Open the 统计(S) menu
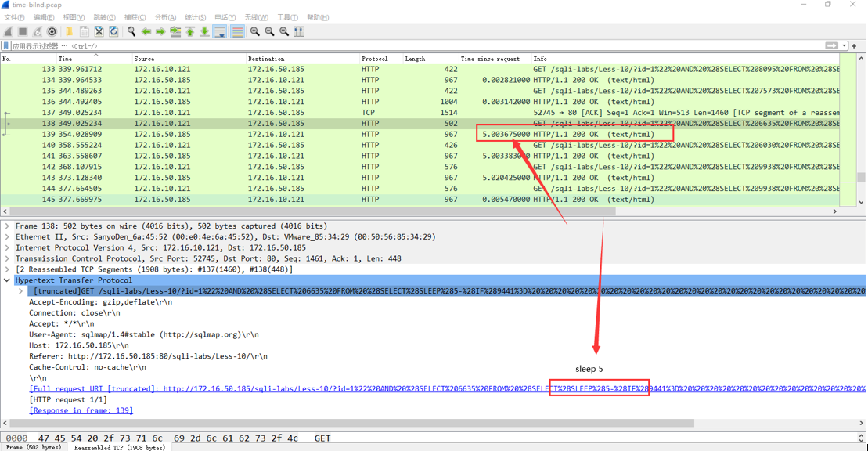Image resolution: width=868 pixels, height=451 pixels. [196, 17]
